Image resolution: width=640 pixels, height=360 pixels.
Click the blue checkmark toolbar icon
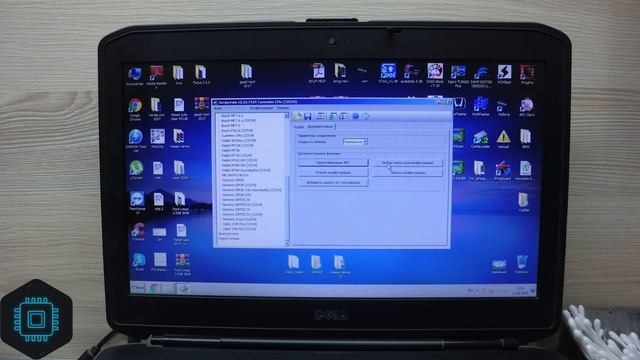[x=355, y=116]
